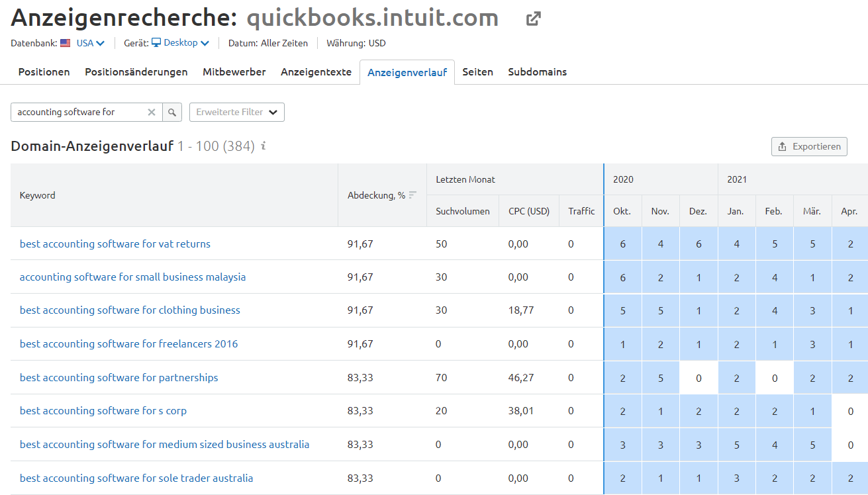
Task: Click the desktop monitor icon next to Gerät
Action: coord(156,43)
